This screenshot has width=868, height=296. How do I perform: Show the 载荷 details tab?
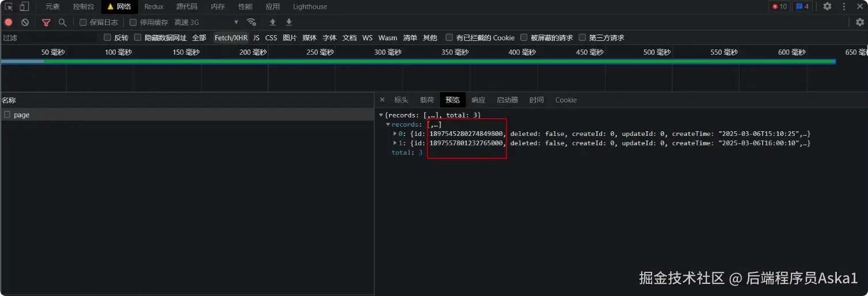pyautogui.click(x=427, y=100)
